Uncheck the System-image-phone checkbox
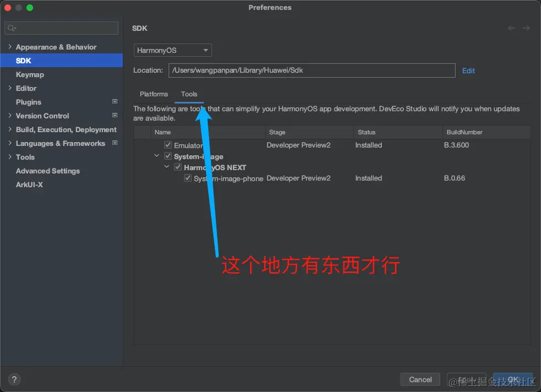 [188, 178]
